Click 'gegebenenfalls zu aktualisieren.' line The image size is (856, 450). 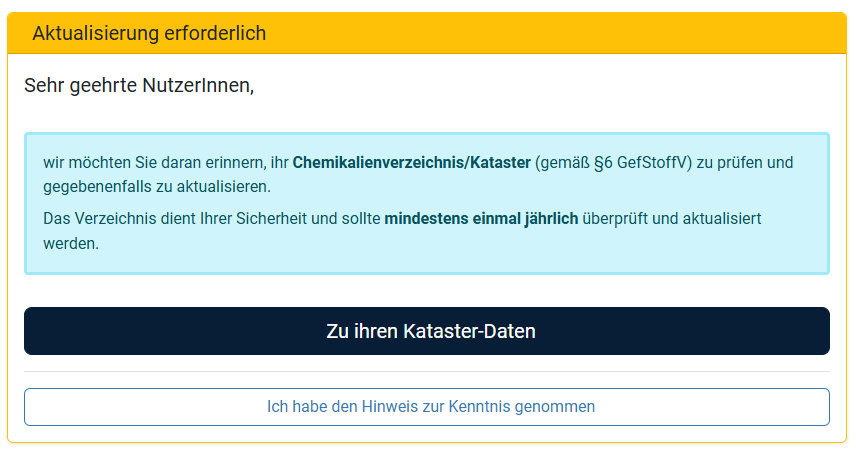click(x=157, y=187)
